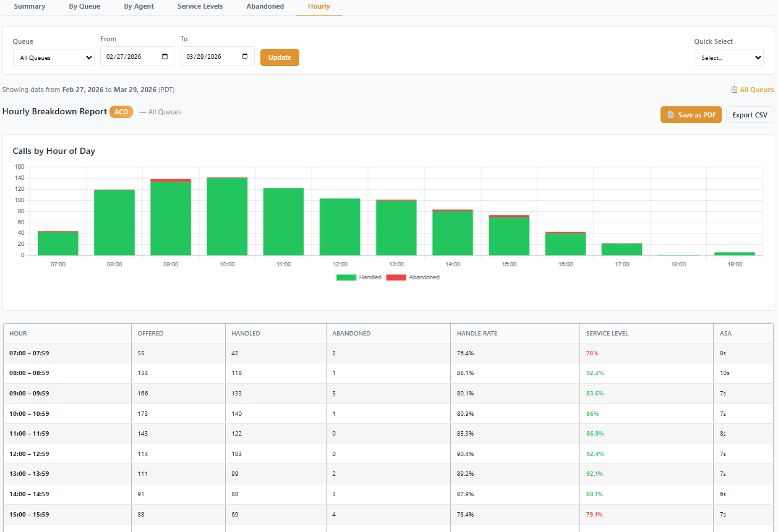778x532 pixels.
Task: Toggle Handled series in chart legend
Action: (359, 277)
